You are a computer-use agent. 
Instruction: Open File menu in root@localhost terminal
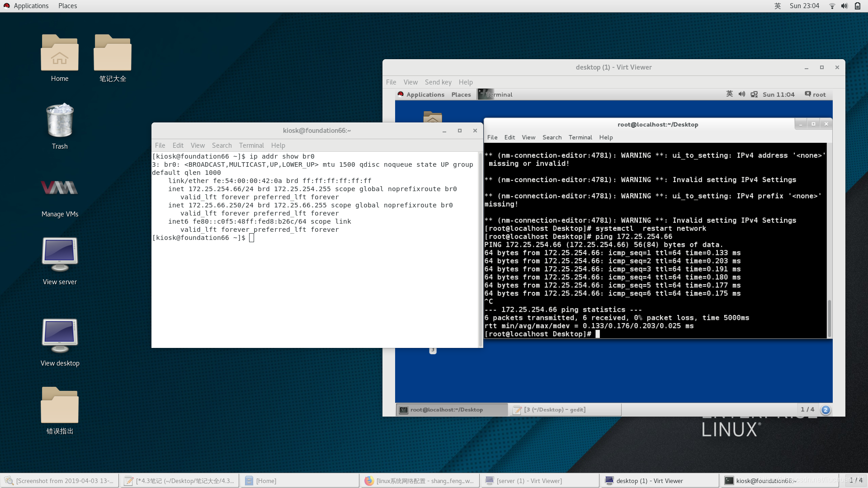pyautogui.click(x=492, y=137)
